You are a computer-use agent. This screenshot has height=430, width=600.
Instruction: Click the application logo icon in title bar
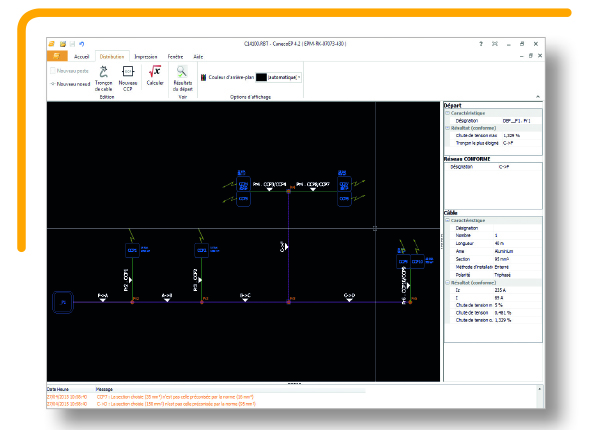pyautogui.click(x=51, y=44)
